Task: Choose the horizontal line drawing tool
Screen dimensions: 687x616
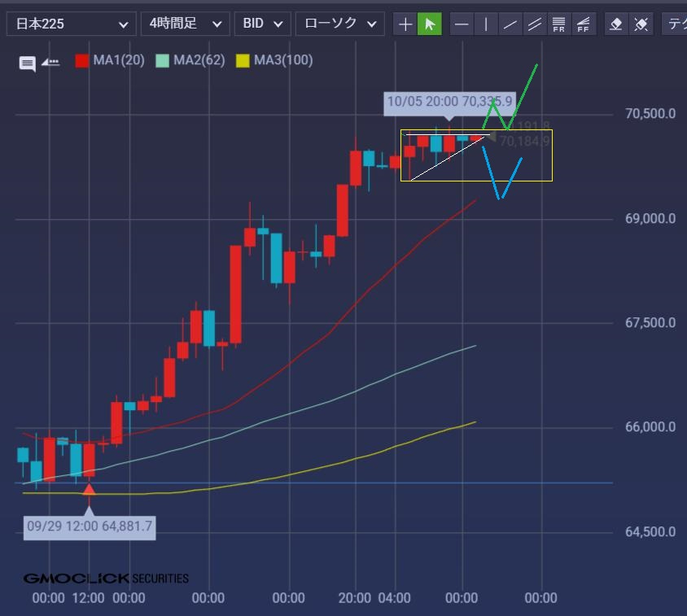Action: click(x=462, y=24)
